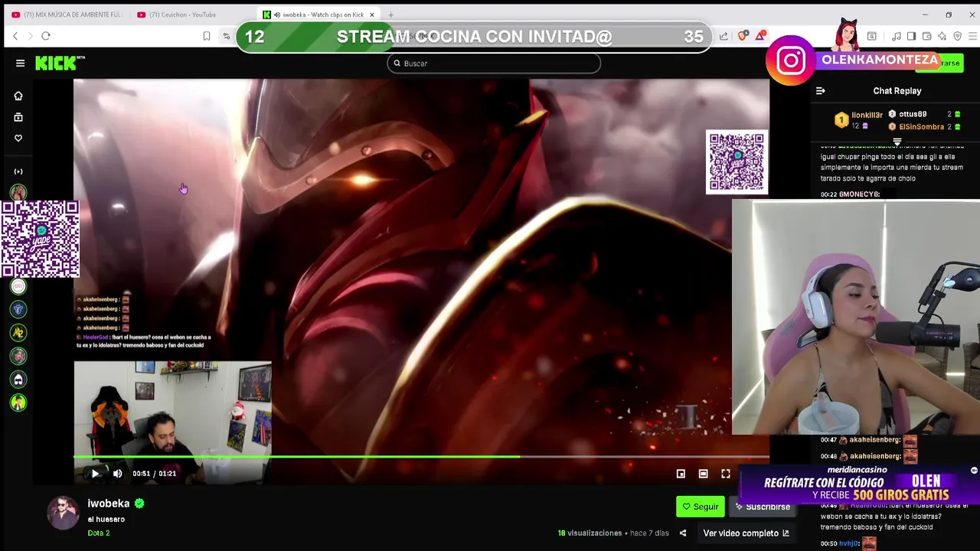
Task: Share the clip via share icon
Action: click(x=683, y=533)
